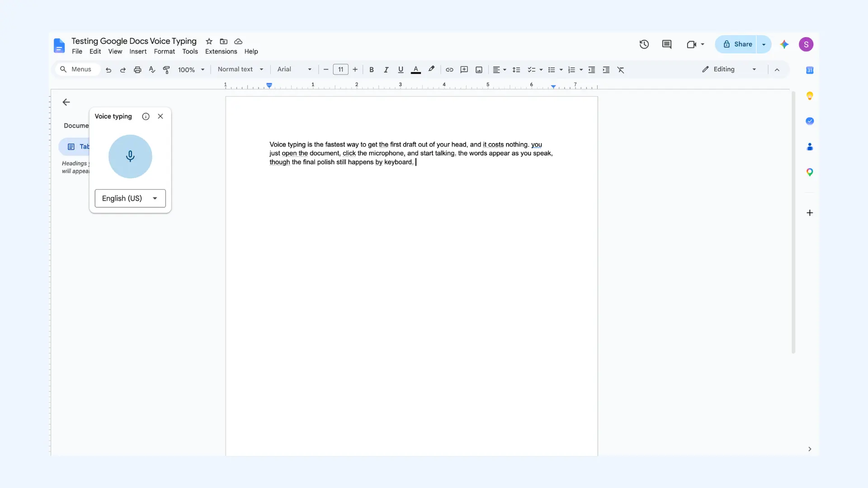Toggle underline formatting

pyautogui.click(x=401, y=70)
